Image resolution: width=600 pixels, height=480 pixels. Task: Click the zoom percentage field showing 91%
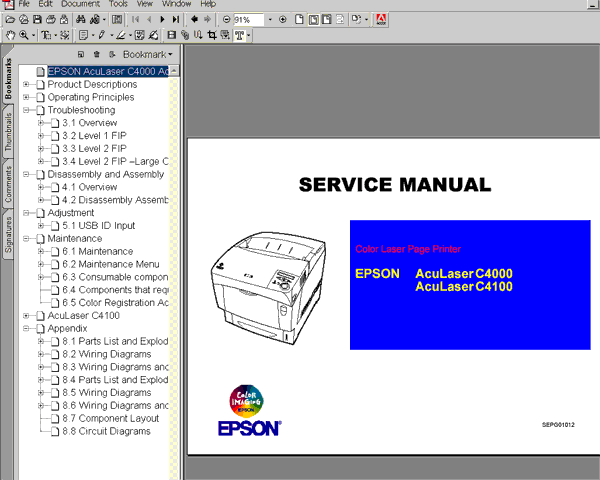pos(248,20)
